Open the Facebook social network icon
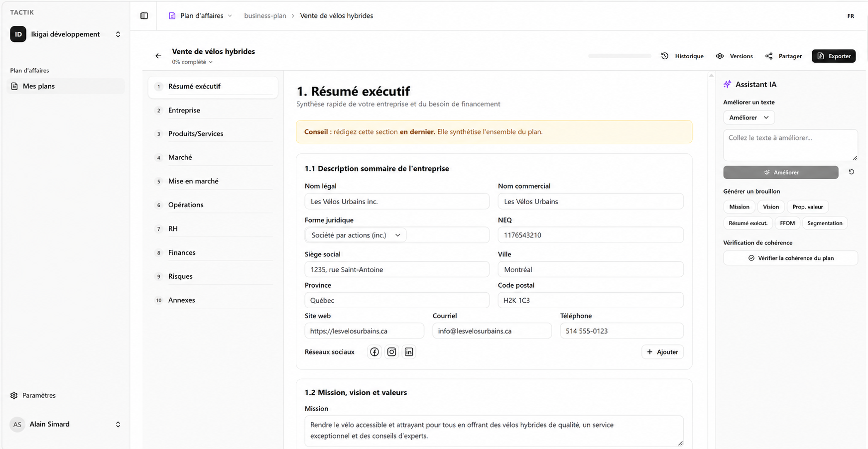 pyautogui.click(x=374, y=352)
